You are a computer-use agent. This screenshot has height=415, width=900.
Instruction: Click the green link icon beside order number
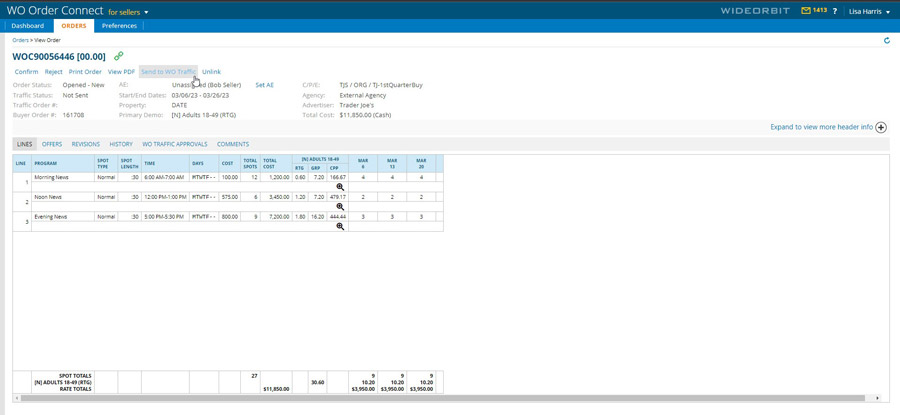point(119,56)
